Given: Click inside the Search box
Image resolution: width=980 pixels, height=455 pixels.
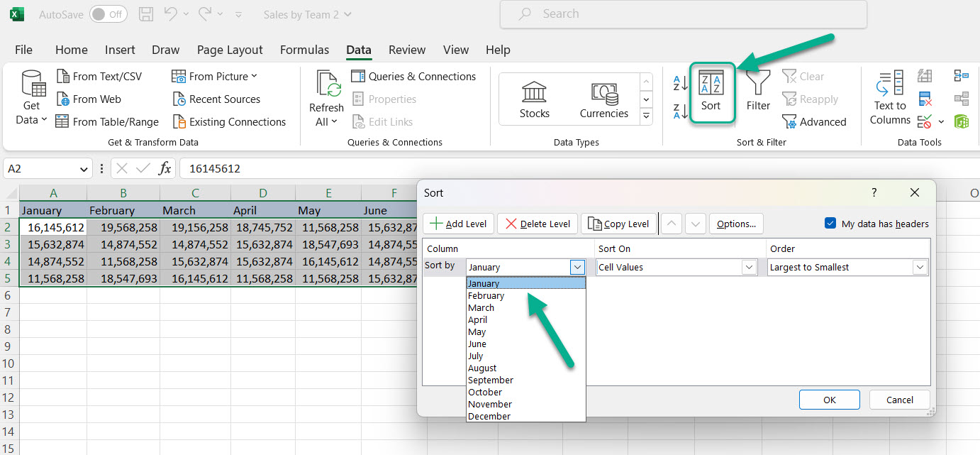Looking at the screenshot, I should [683, 14].
